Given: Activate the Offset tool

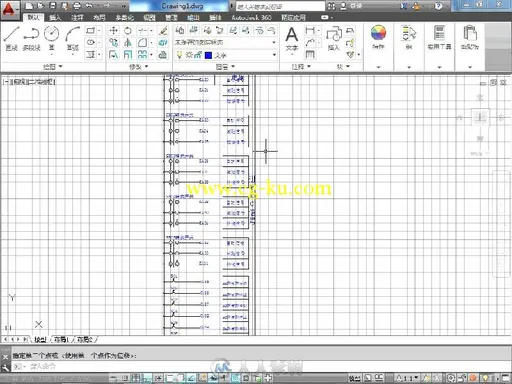Looking at the screenshot, I should (x=163, y=54).
